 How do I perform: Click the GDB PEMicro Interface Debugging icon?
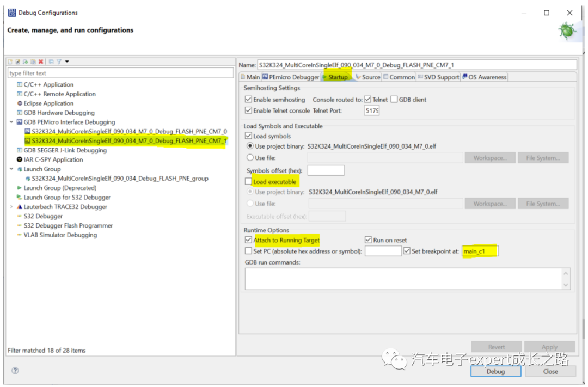point(20,122)
